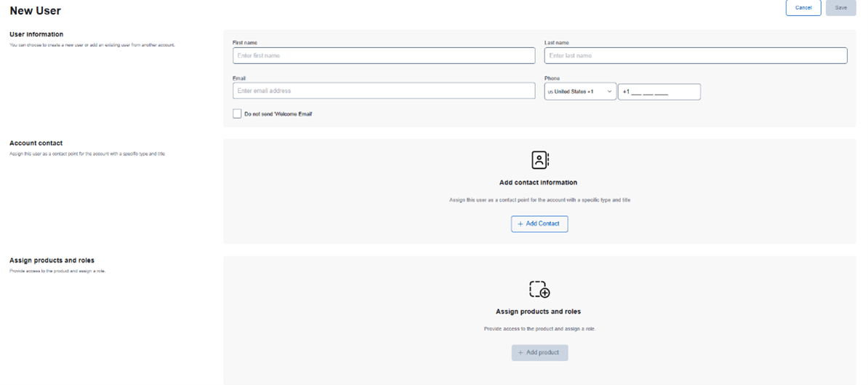Enable 'Do not send Welcome Email' checkbox
Screen dimensions: 868x385
pyautogui.click(x=237, y=114)
